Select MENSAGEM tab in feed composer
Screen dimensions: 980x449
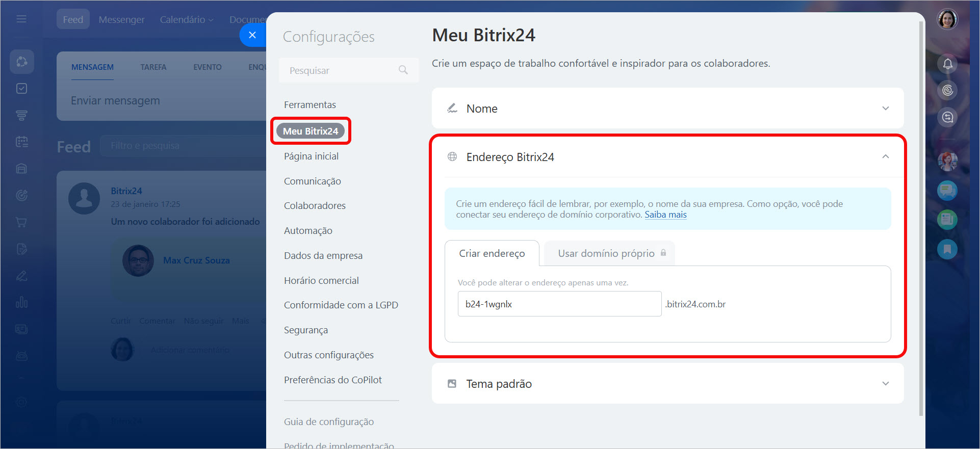pyautogui.click(x=92, y=67)
